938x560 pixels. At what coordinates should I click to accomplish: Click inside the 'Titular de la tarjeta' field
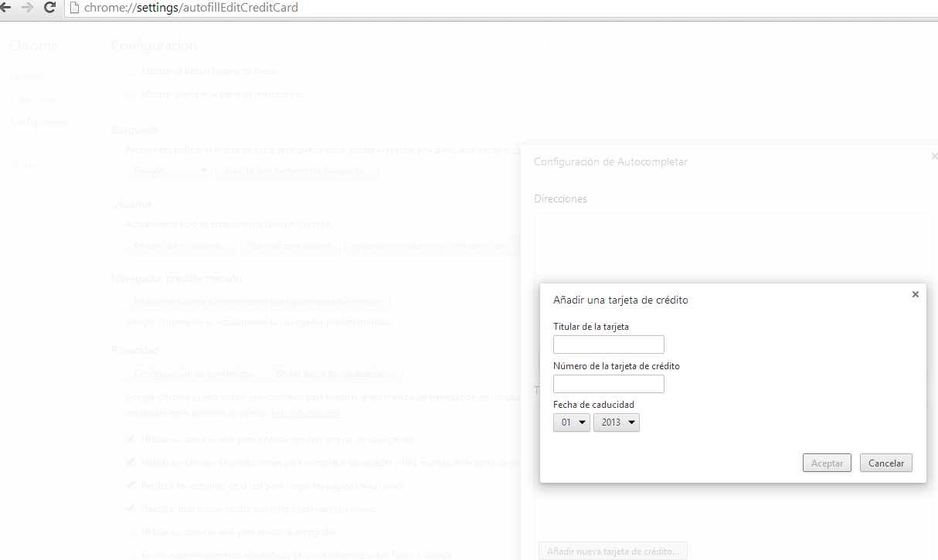[608, 344]
